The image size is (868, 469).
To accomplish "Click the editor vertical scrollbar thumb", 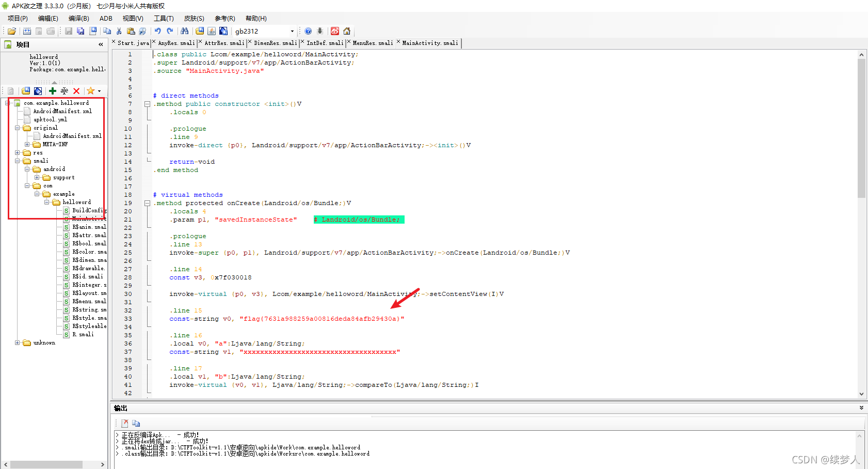I will pos(861,128).
